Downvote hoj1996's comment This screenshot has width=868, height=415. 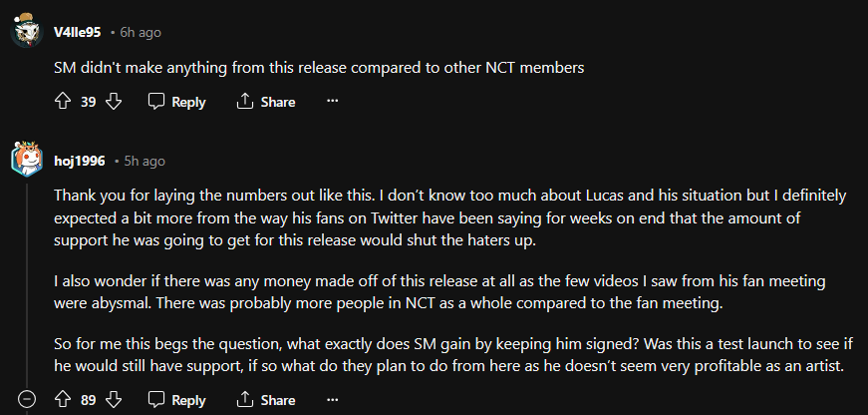(x=113, y=400)
